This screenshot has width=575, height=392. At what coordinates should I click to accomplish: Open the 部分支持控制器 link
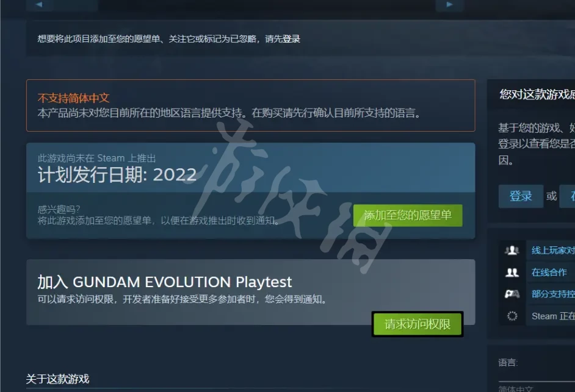point(553,294)
